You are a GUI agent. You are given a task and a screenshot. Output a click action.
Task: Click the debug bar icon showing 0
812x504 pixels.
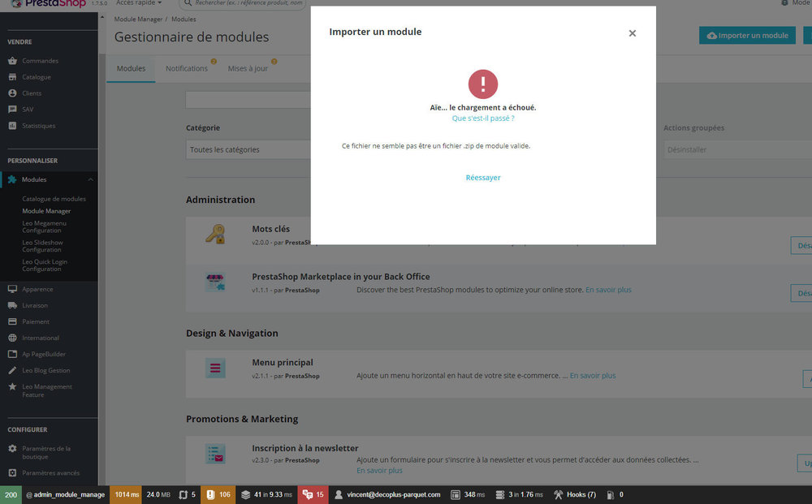pos(610,495)
